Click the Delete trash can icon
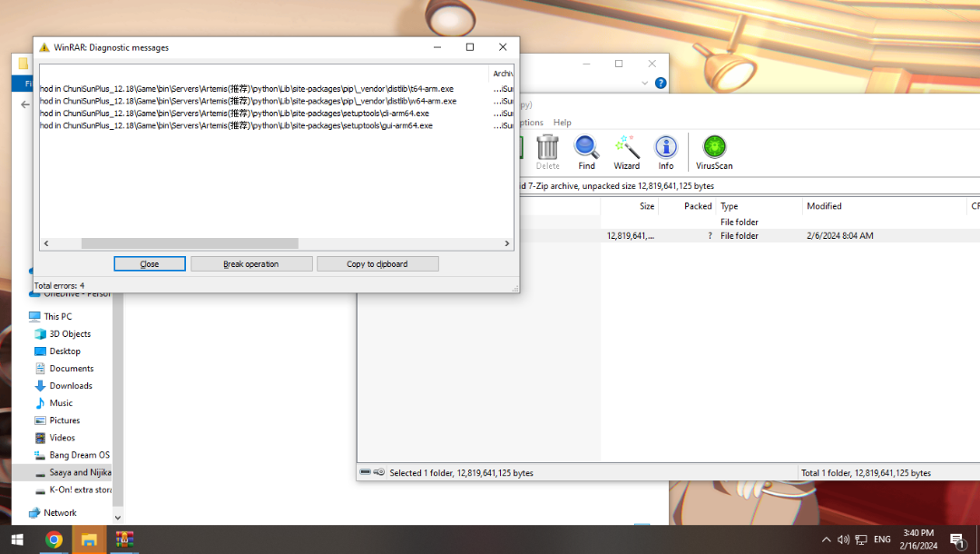Viewport: 980px width, 554px height. (x=547, y=152)
